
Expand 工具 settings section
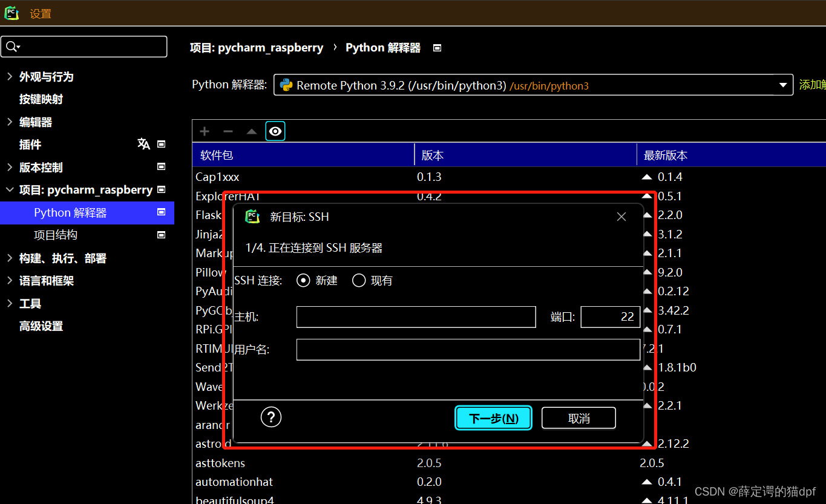pyautogui.click(x=9, y=303)
